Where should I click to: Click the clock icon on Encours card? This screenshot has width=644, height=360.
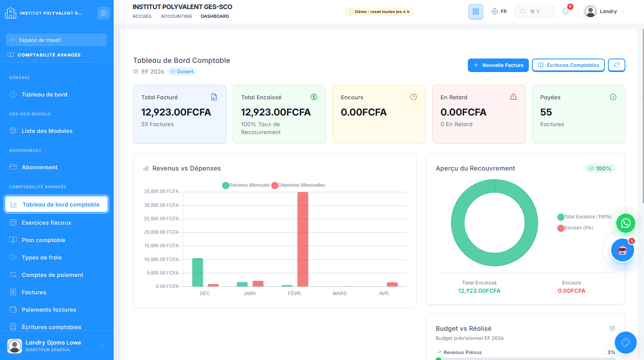coord(414,97)
